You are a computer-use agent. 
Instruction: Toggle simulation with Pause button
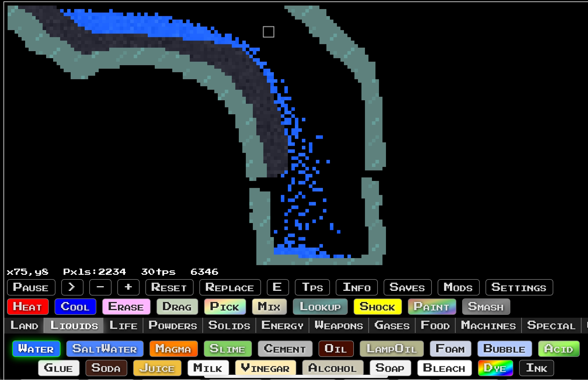tap(31, 287)
